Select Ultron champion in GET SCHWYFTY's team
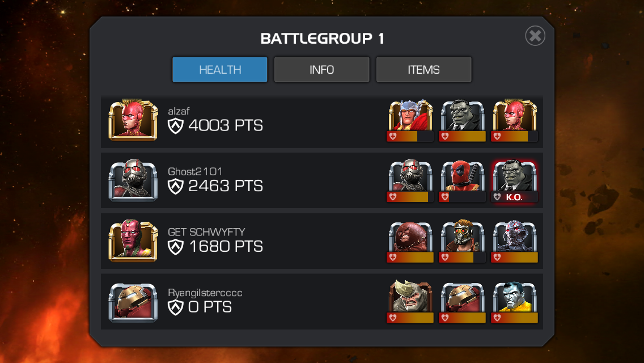This screenshot has width=644, height=363. [x=515, y=237]
